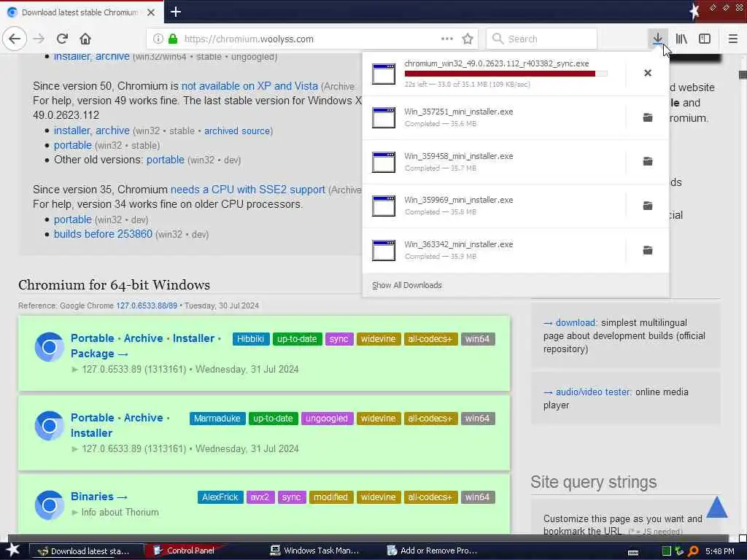
Task: Open the Firefox hamburger menu
Action: click(x=733, y=39)
